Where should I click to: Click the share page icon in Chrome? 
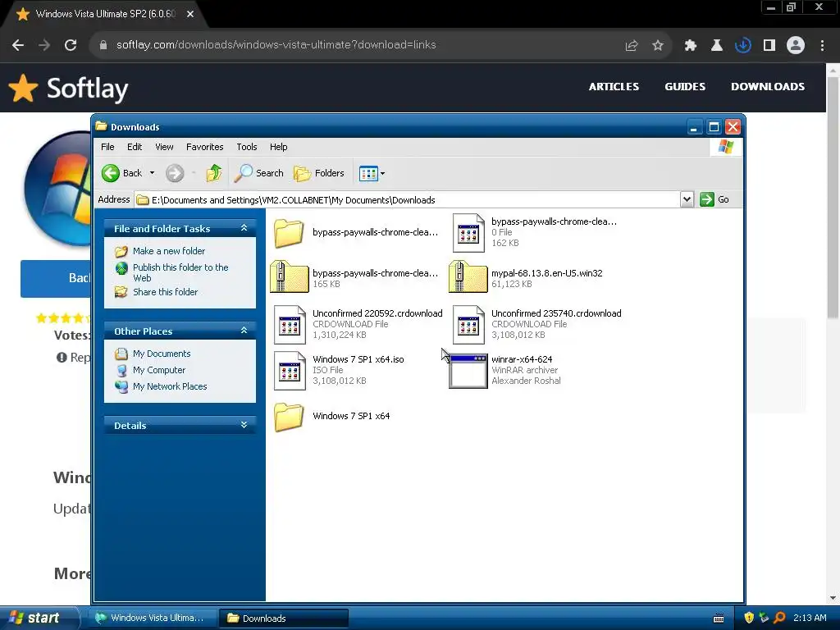pos(632,46)
